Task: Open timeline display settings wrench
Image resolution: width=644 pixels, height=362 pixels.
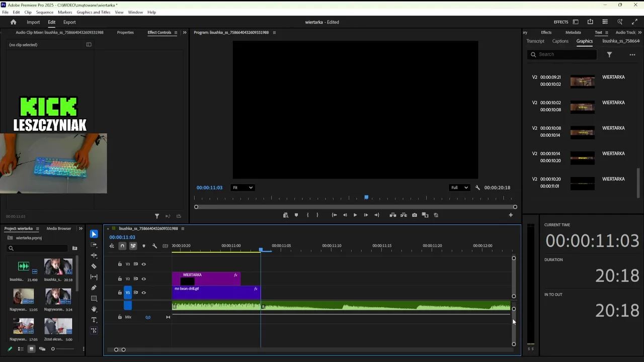Action: [154, 246]
